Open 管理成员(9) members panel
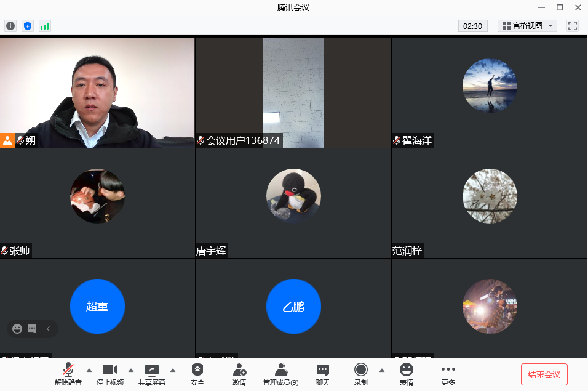The image size is (588, 391). click(281, 374)
